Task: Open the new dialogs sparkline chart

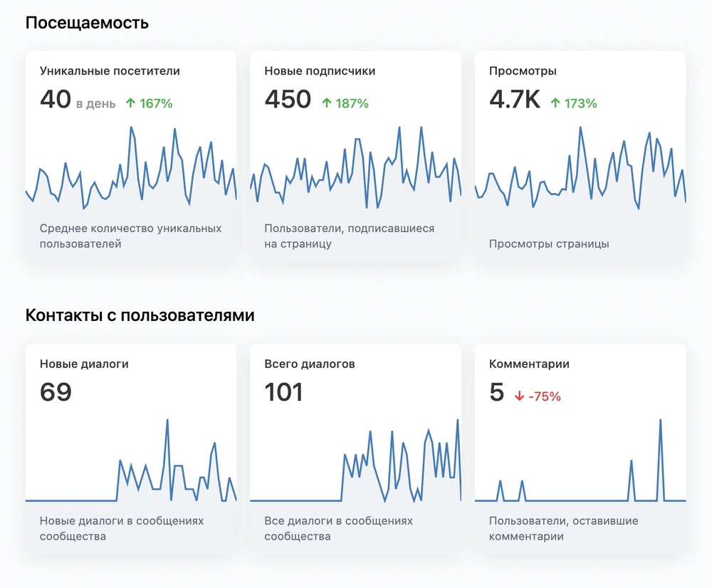Action: point(131,461)
